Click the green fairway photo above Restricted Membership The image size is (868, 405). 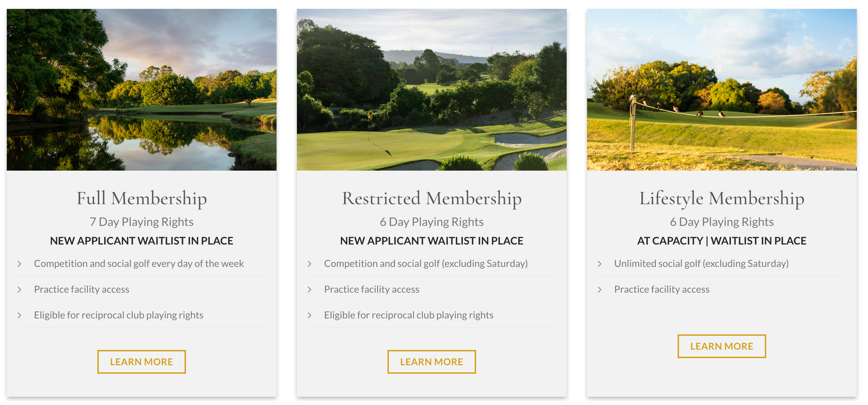click(432, 89)
